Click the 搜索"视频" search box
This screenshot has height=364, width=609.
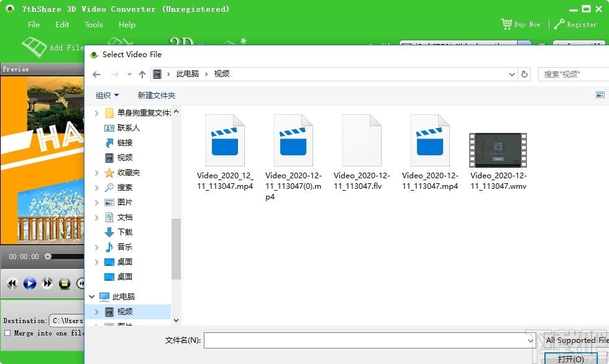[x=573, y=74]
